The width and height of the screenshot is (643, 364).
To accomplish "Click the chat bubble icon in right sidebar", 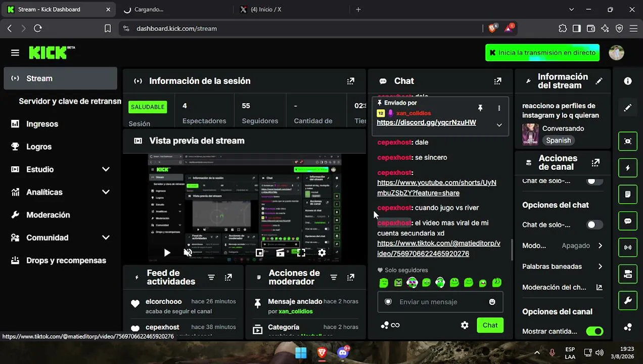I will point(628,221).
